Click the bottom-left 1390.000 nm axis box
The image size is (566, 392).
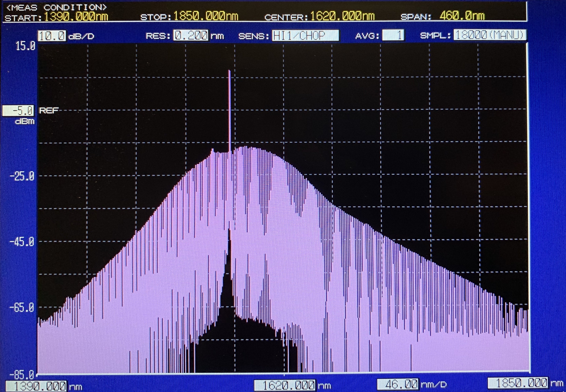point(36,386)
